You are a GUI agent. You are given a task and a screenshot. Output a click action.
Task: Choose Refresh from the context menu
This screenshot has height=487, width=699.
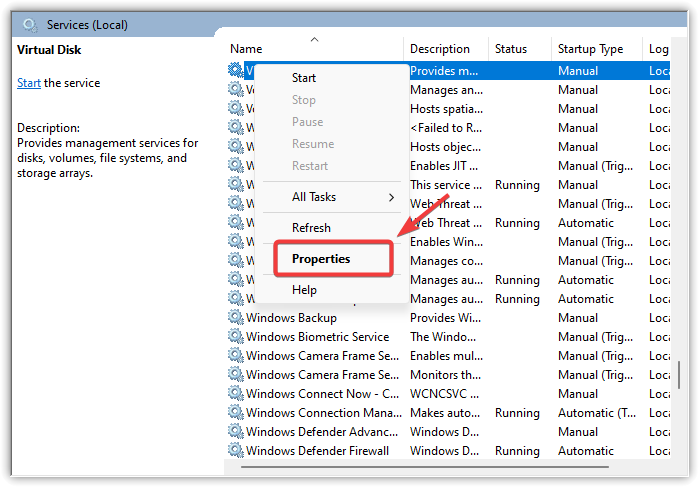pyautogui.click(x=311, y=228)
